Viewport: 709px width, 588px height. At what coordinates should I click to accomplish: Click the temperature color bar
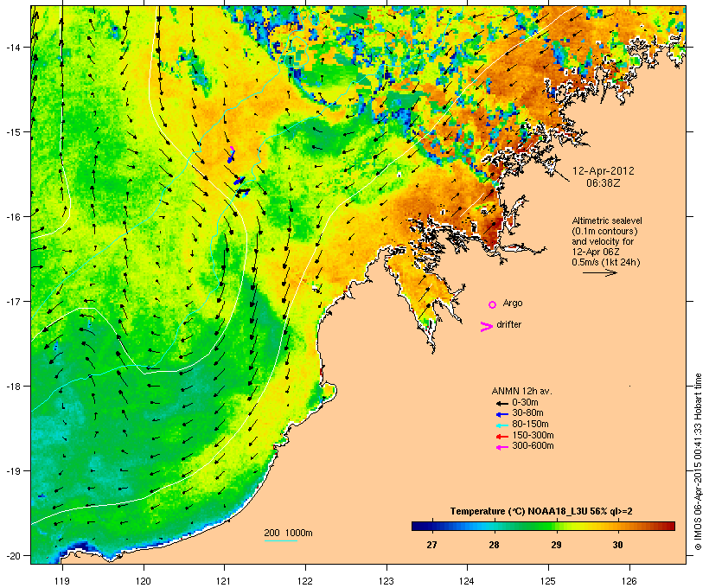pyautogui.click(x=544, y=526)
